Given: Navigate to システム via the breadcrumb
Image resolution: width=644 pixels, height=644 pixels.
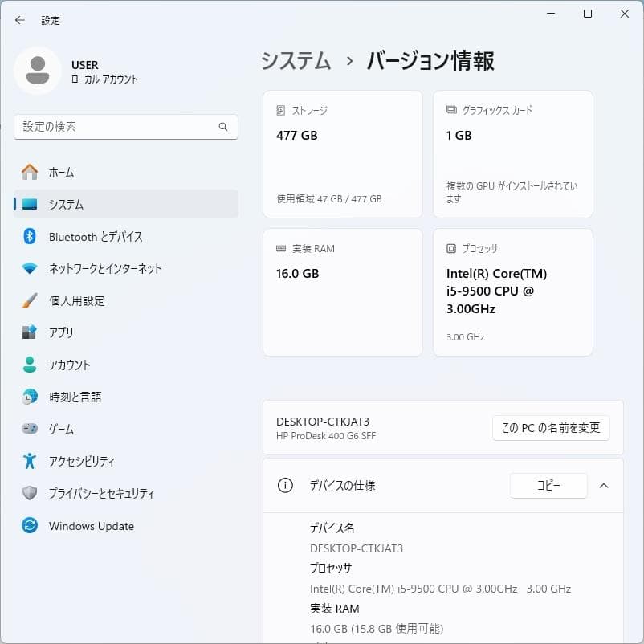Looking at the screenshot, I should coord(296,60).
